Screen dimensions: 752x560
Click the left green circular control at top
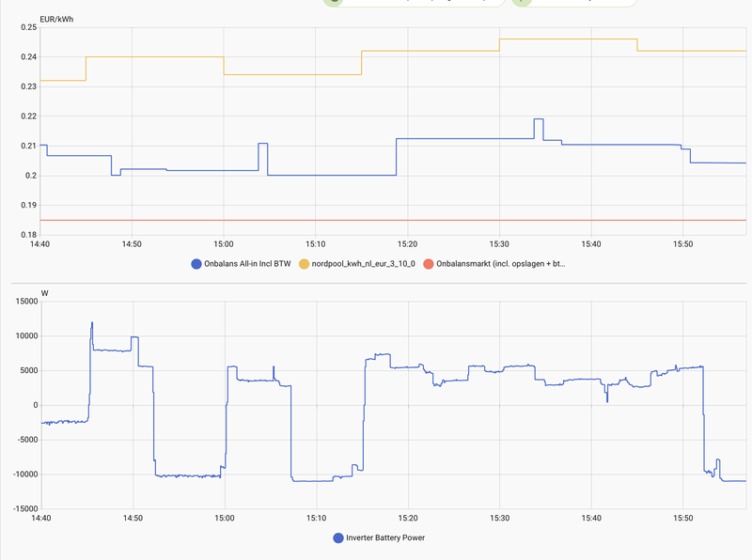click(334, 4)
